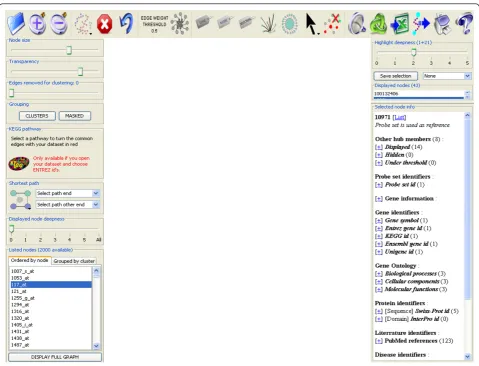Click the zoom in magnifier icon
This screenshot has width=479, height=366.
(37, 23)
